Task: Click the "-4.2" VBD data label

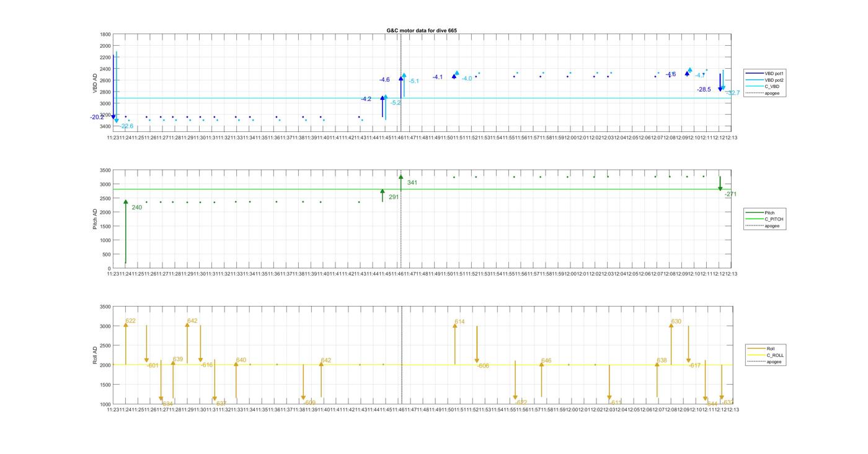Action: tap(366, 99)
